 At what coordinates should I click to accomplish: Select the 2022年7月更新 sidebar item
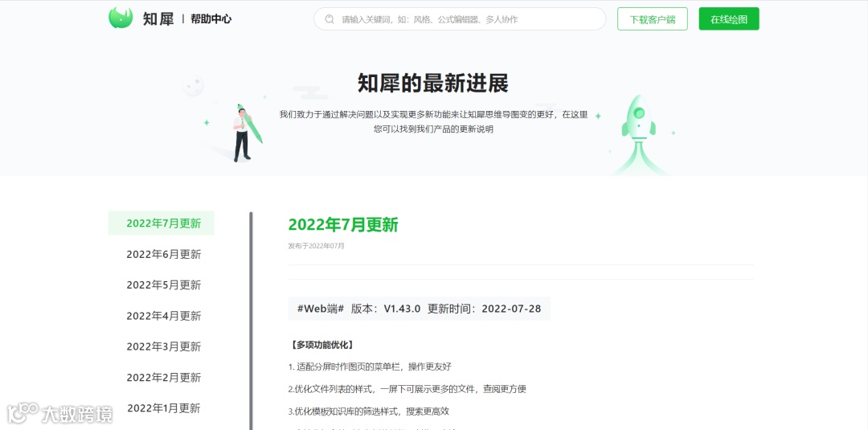click(x=161, y=223)
